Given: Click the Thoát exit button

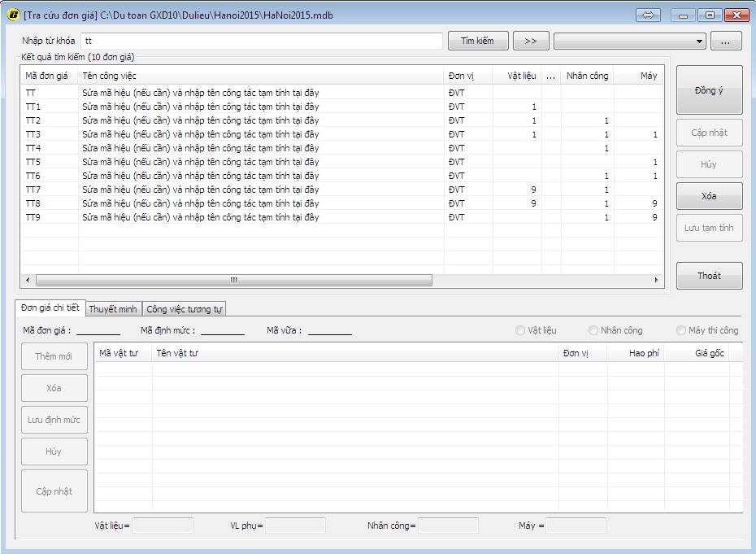Looking at the screenshot, I should 709,276.
